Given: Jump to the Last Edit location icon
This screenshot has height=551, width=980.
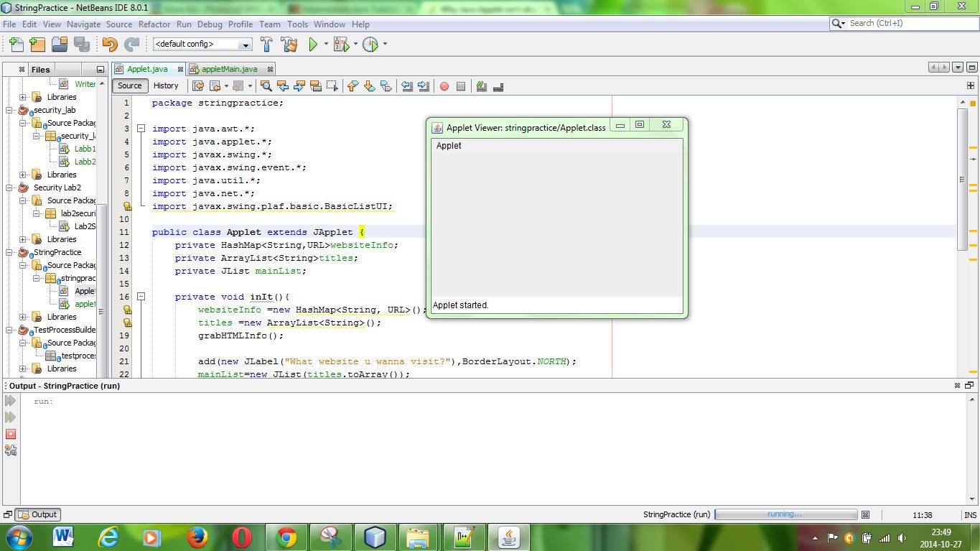Looking at the screenshot, I should (x=198, y=86).
